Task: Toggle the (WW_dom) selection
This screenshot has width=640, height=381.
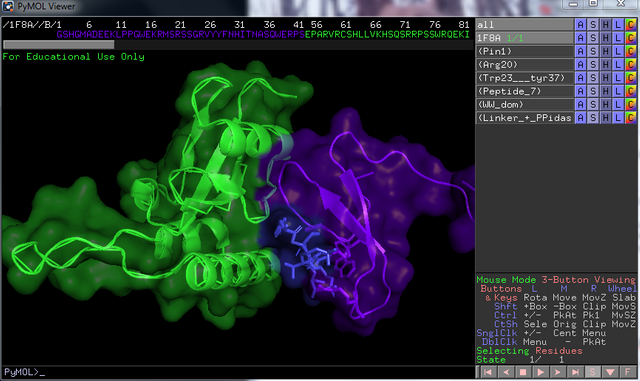Action: pyautogui.click(x=524, y=105)
